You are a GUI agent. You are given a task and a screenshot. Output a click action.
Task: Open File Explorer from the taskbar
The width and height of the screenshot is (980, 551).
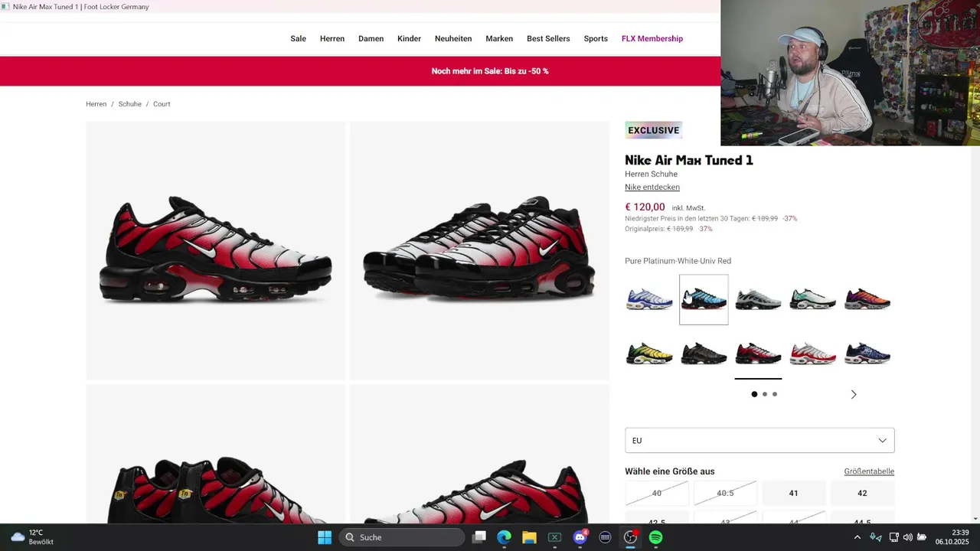click(x=529, y=537)
